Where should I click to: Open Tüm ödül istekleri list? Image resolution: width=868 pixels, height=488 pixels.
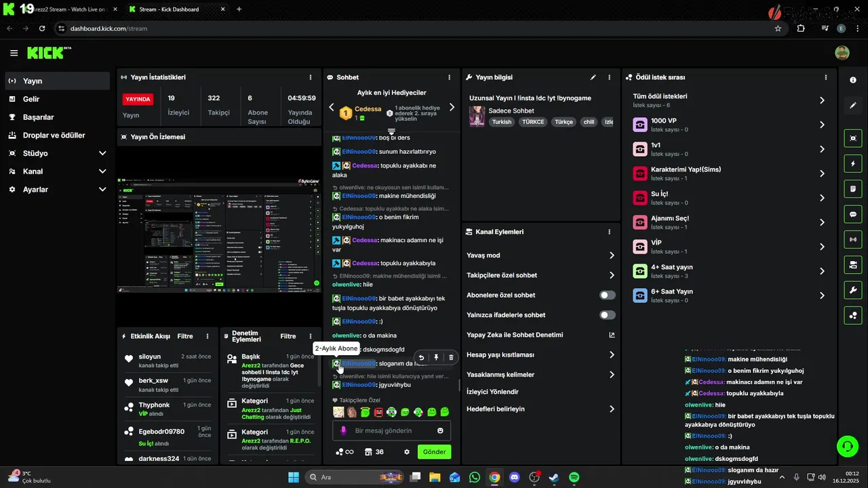click(730, 100)
